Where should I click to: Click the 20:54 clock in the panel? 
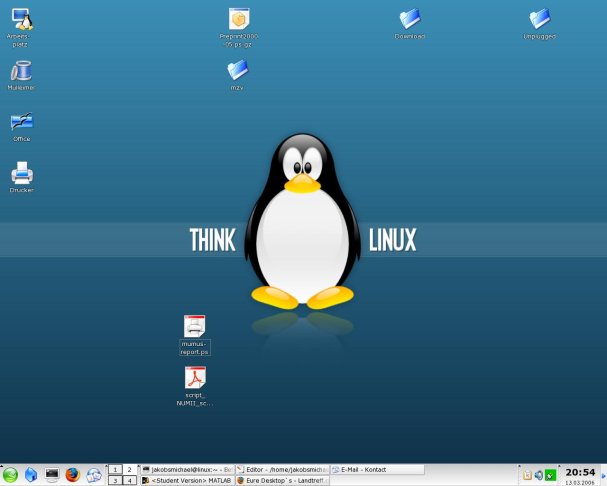(x=580, y=472)
